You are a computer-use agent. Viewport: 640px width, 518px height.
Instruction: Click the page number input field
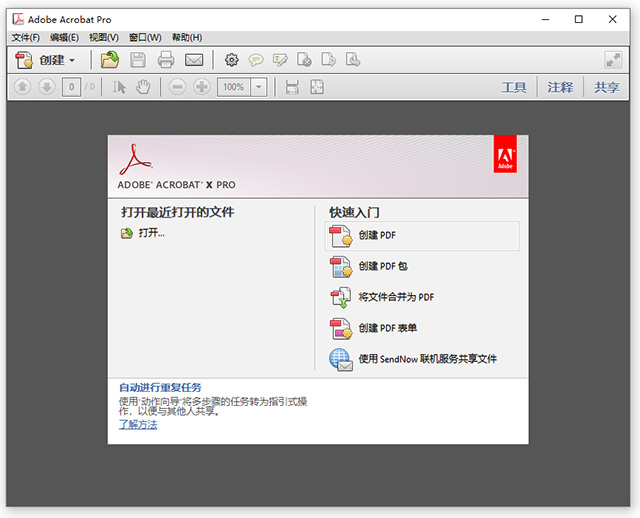71,87
